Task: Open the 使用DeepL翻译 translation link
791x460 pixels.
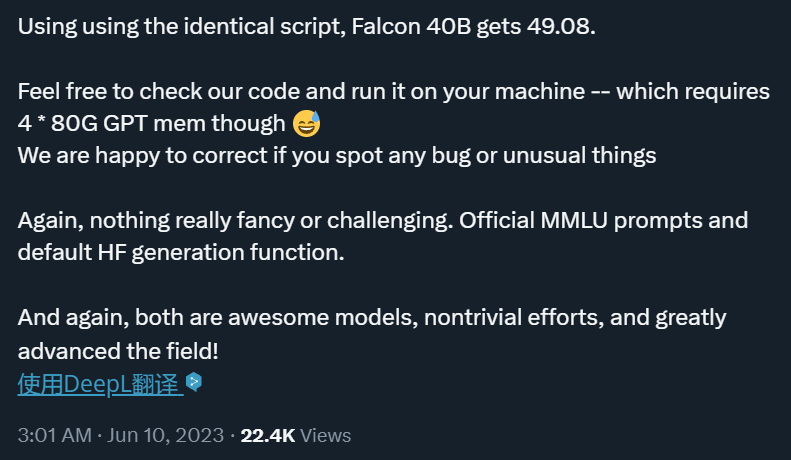Action: (100, 384)
